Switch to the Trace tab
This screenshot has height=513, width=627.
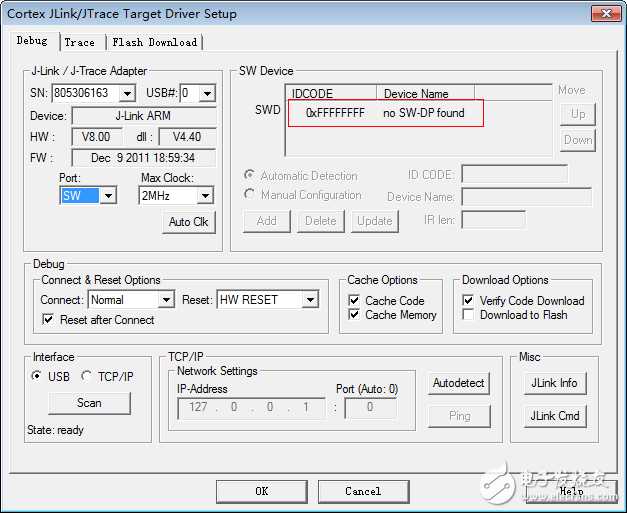click(x=80, y=42)
